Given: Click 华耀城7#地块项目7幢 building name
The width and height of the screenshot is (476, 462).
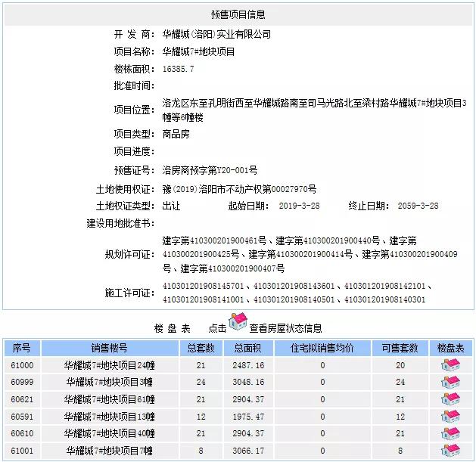Looking at the screenshot, I should pos(109,451).
